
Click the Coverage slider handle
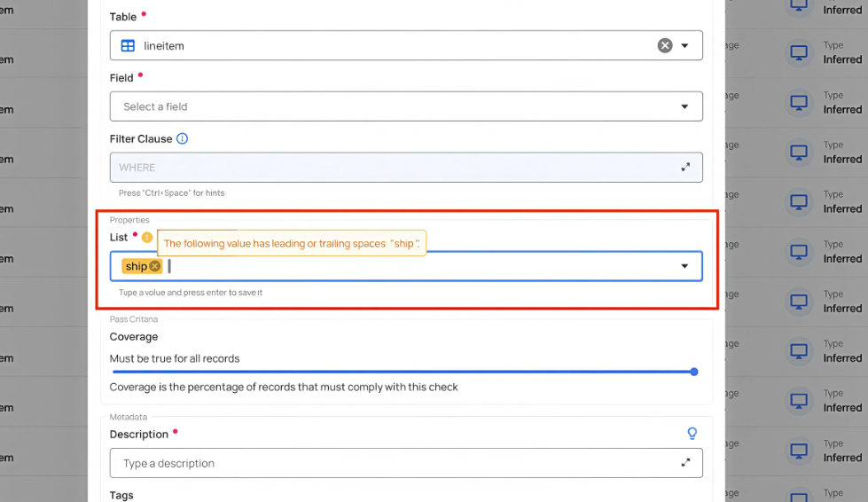point(694,372)
